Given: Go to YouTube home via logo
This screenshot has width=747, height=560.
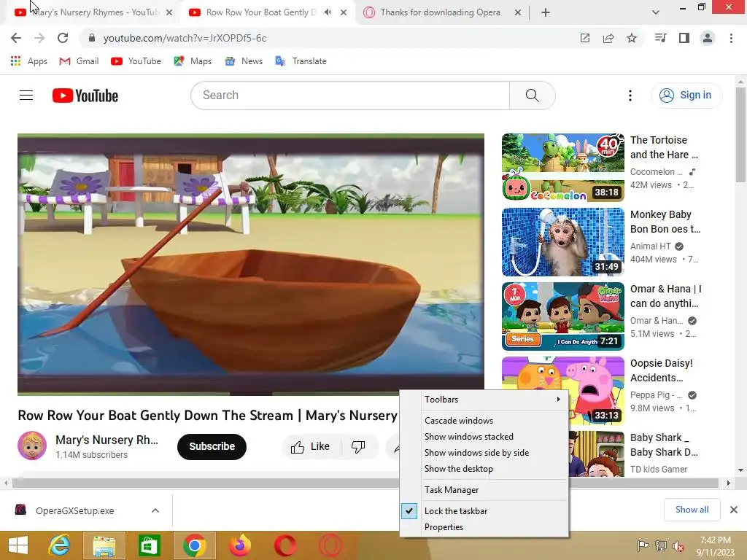Looking at the screenshot, I should (x=85, y=96).
